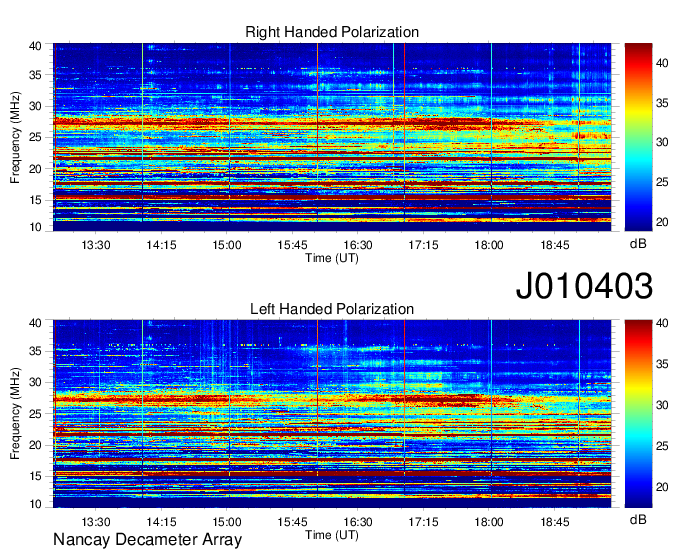Click the top plot's Time (UT) axis label
The height and width of the screenshot is (552, 680).
(332, 258)
